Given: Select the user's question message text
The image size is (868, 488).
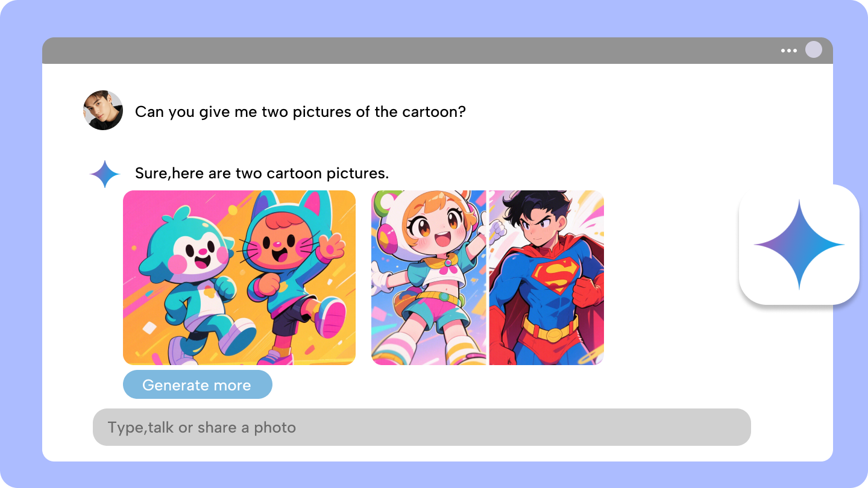Looking at the screenshot, I should (300, 111).
